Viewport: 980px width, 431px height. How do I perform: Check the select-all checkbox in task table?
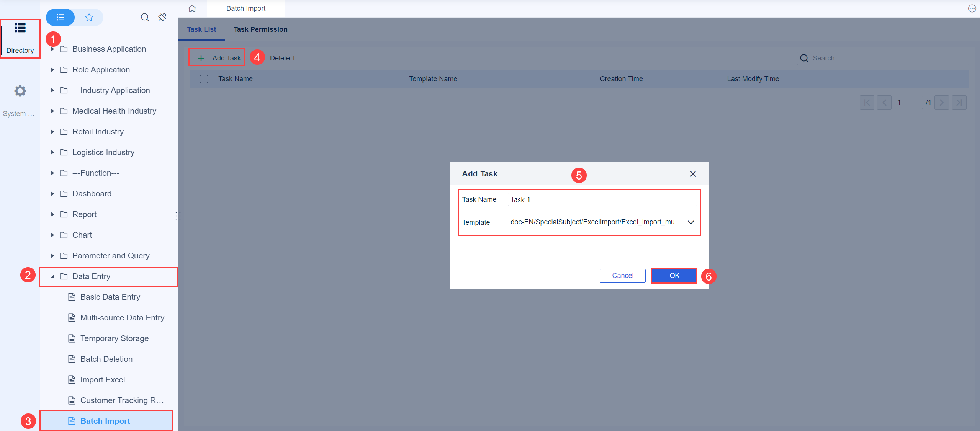pyautogui.click(x=204, y=78)
